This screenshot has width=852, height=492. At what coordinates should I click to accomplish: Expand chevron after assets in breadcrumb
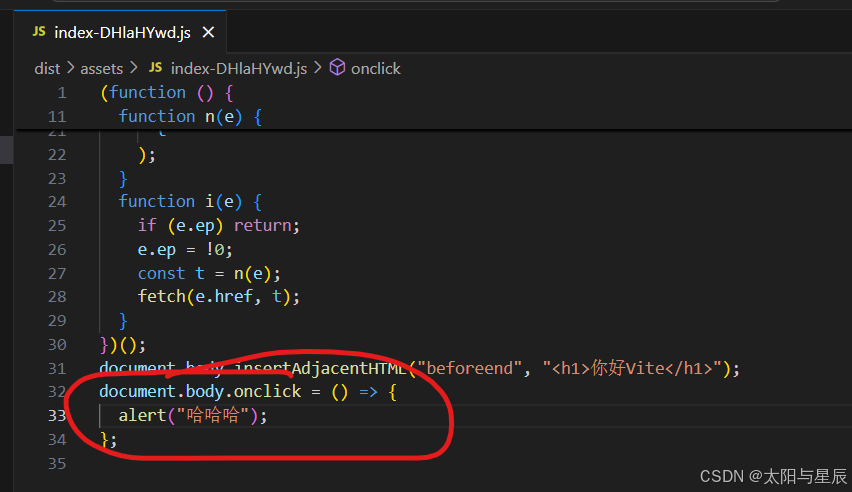tap(134, 68)
